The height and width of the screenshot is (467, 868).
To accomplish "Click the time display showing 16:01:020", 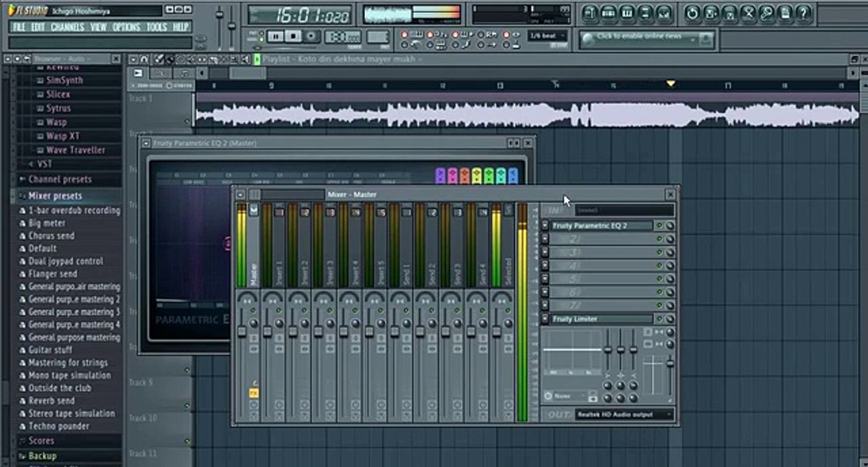I will [x=300, y=16].
